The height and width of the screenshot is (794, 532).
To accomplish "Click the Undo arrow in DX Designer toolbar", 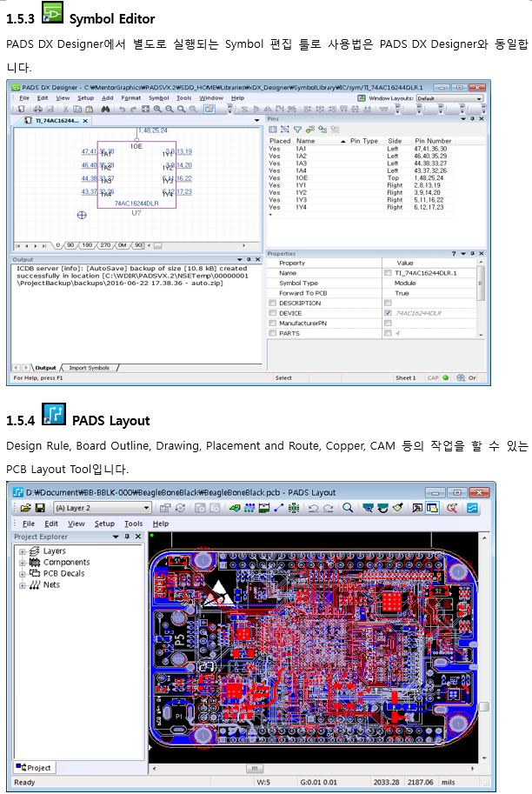I will (x=122, y=109).
